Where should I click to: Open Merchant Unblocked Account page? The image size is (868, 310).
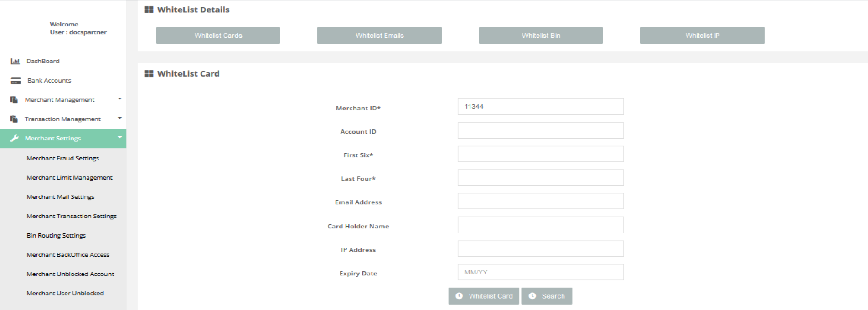point(70,274)
